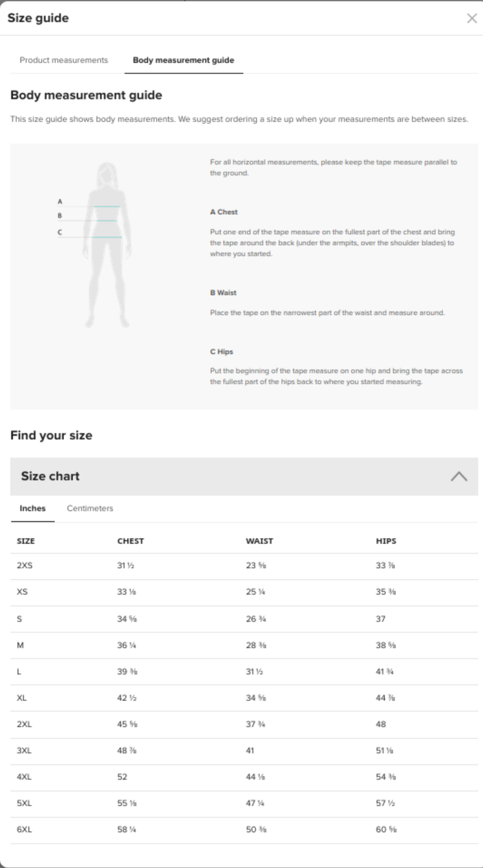
Task: Select the Inches unit tab
Action: click(x=33, y=509)
